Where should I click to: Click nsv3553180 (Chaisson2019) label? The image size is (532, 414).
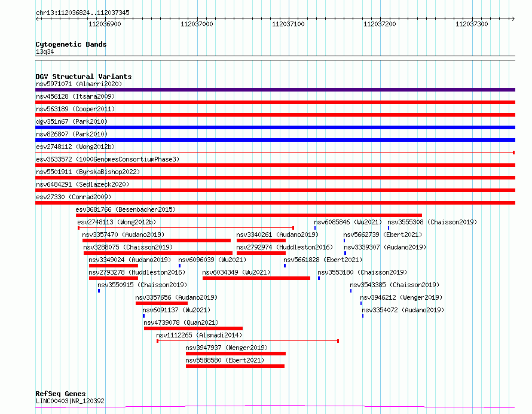coord(362,272)
